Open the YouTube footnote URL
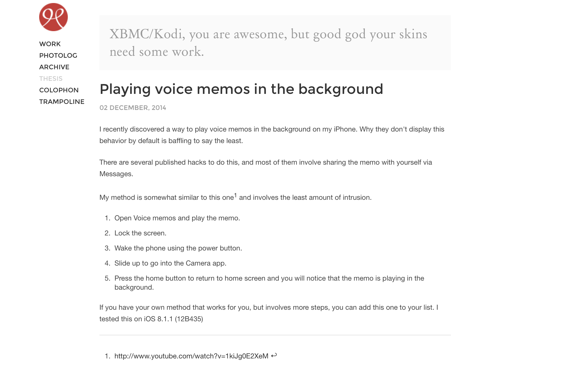Screen dimensions: 588x382 (191, 356)
